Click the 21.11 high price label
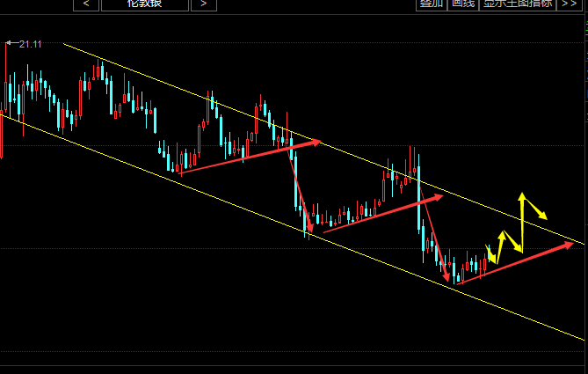The image size is (588, 374). point(30,43)
